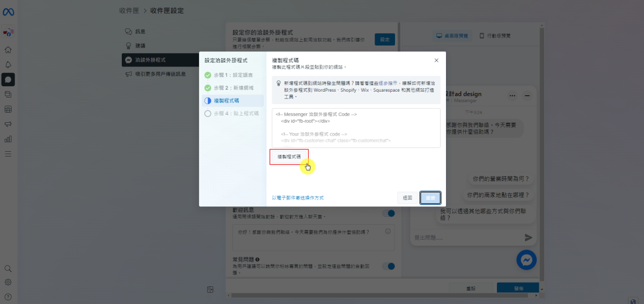Click the search magnifier icon
The width and height of the screenshot is (644, 304).
point(8,268)
